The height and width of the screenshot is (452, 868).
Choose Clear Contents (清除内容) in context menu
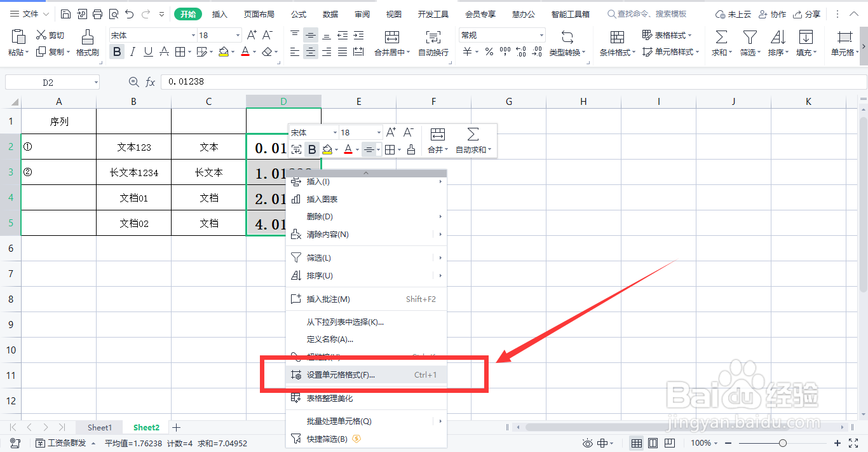(367, 235)
